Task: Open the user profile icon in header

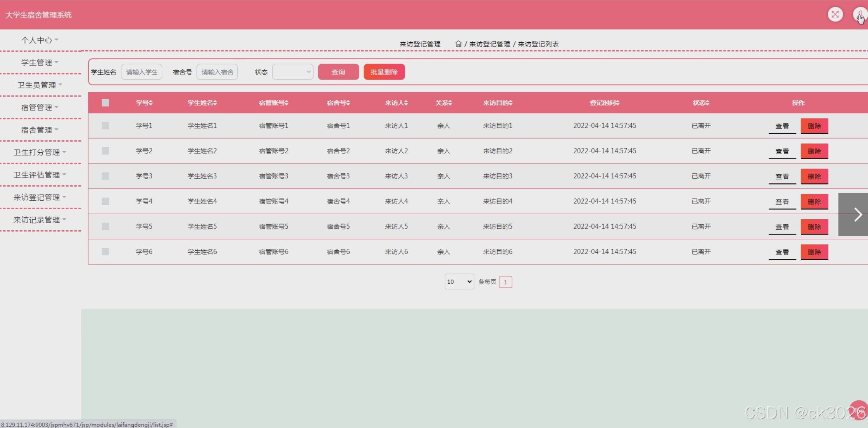Action: (x=860, y=15)
